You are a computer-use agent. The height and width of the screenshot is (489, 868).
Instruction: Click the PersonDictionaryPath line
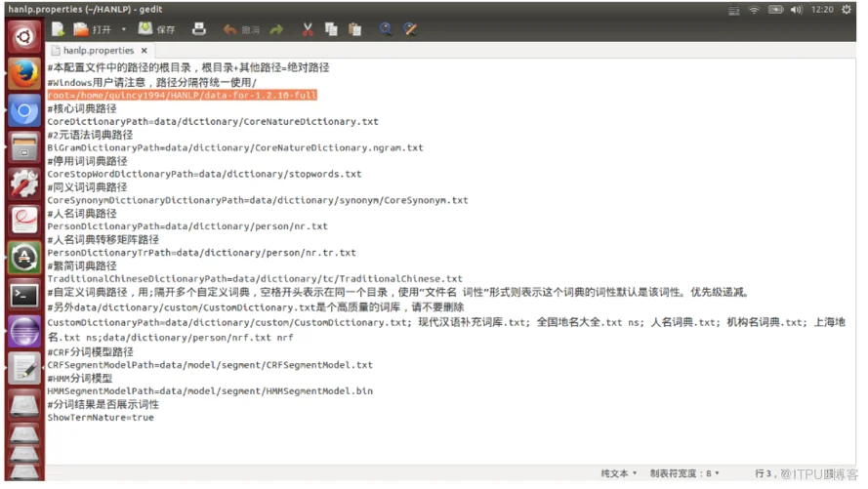point(187,226)
